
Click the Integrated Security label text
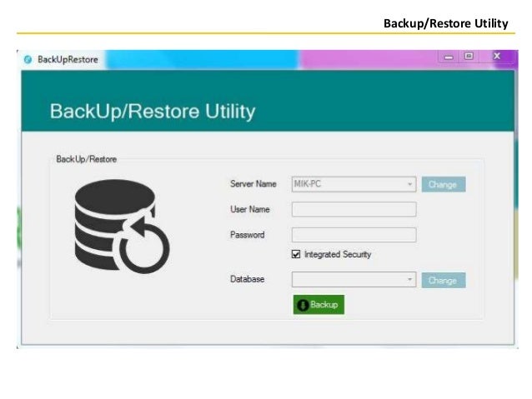tap(338, 254)
